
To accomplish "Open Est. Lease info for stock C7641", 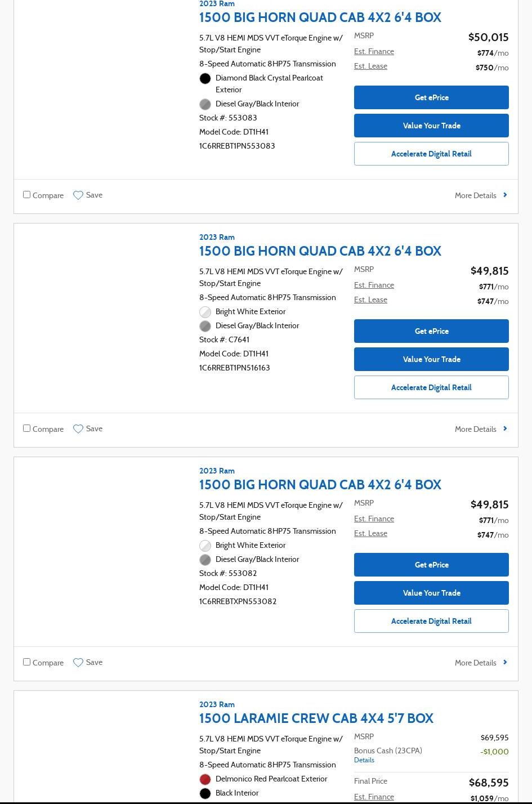I will click(x=370, y=300).
